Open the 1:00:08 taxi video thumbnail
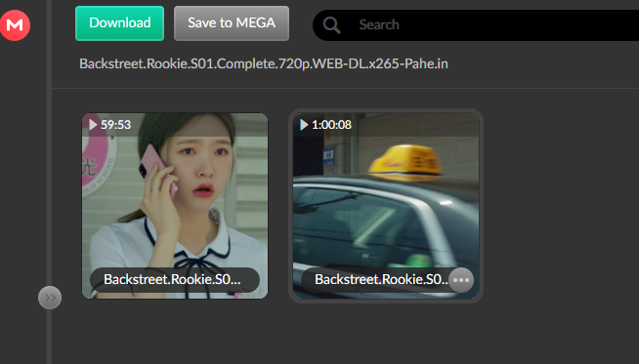Viewport: 639px width, 364px height. pos(386,206)
